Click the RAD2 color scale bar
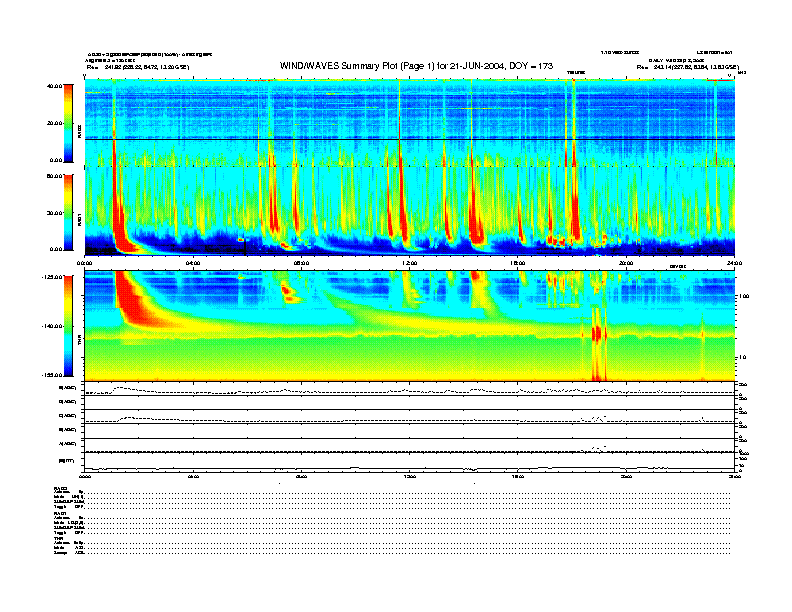This screenshot has height=612, width=792. [x=69, y=122]
